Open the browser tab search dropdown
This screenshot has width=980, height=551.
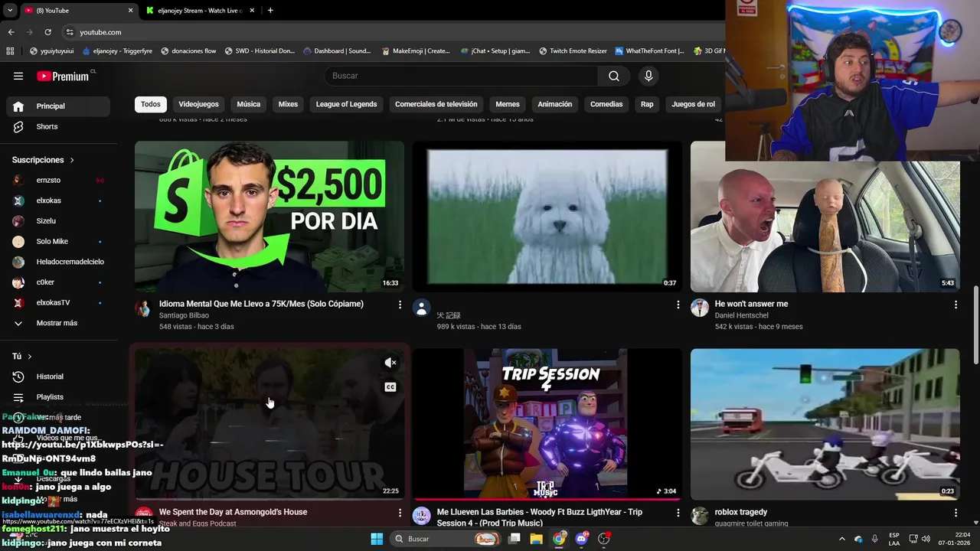point(10,11)
